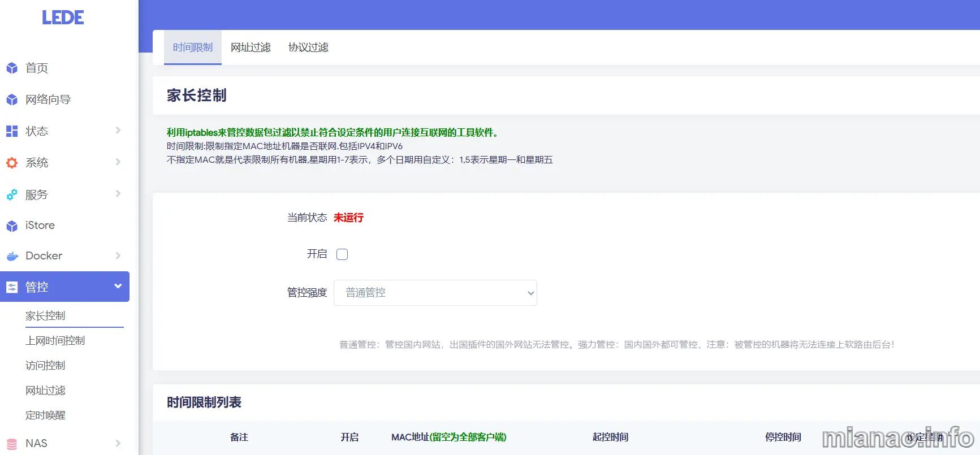Viewport: 980px width, 455px height.
Task: Open iStore via its cube icon
Action: 12,226
